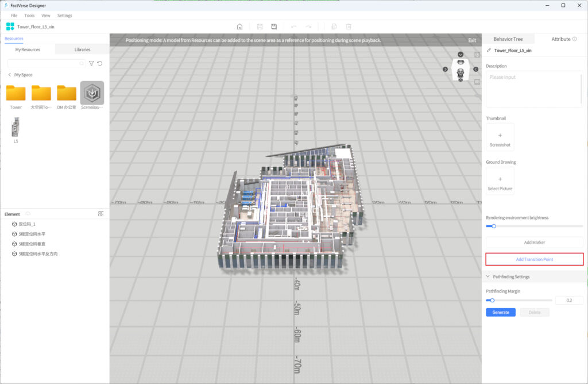Click view cube right rotate arrow

[475, 70]
